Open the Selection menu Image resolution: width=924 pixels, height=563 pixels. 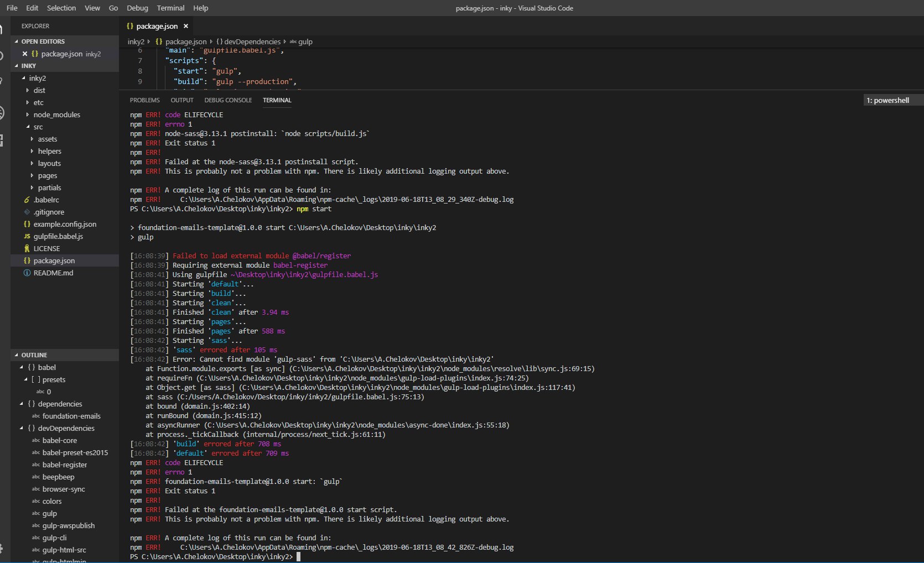coord(61,8)
